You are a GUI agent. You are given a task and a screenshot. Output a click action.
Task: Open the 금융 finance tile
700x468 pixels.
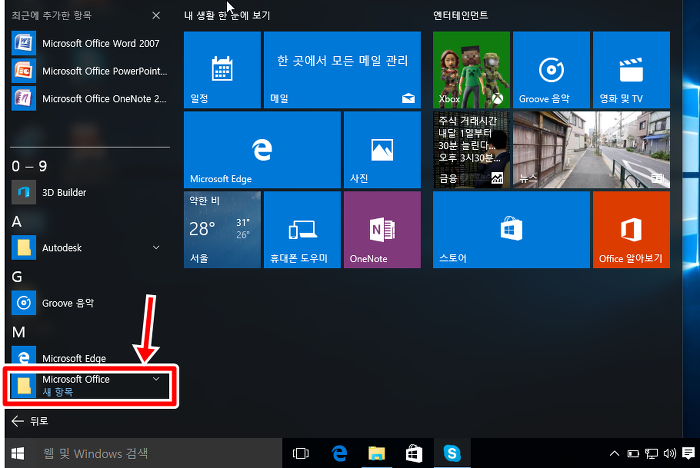471,150
